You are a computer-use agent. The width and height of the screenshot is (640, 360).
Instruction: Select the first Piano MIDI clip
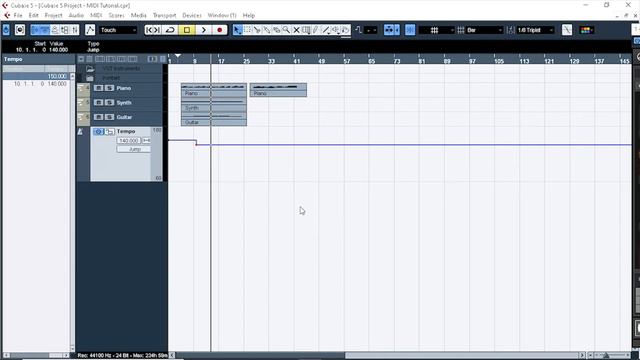[x=214, y=90]
